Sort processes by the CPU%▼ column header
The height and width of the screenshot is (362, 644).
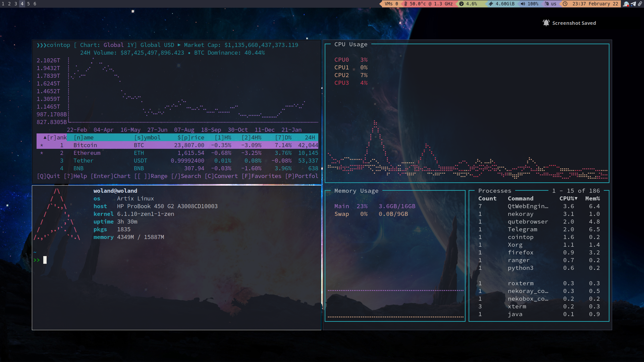(568, 198)
